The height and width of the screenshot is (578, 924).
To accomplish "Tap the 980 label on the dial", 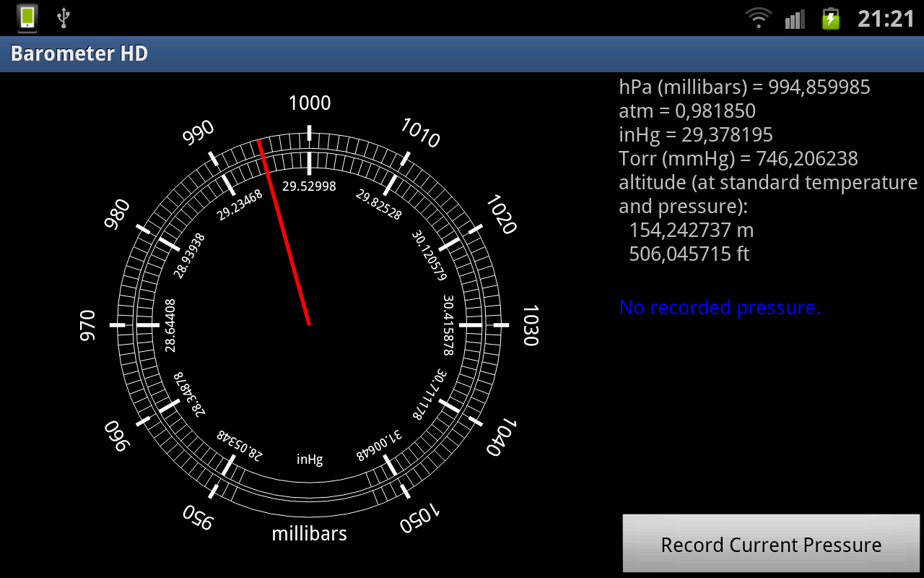I will (117, 215).
